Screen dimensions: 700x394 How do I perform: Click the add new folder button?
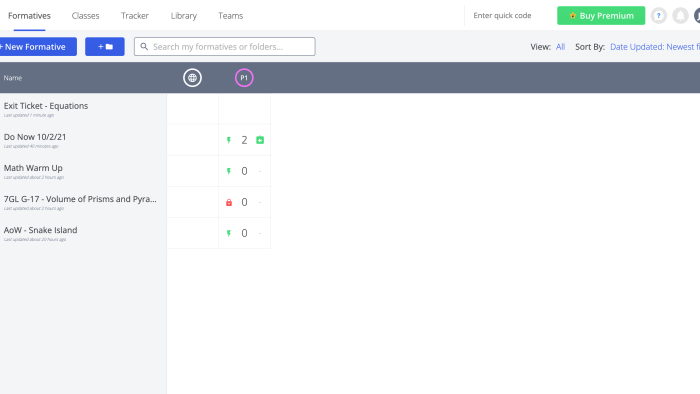(x=105, y=46)
